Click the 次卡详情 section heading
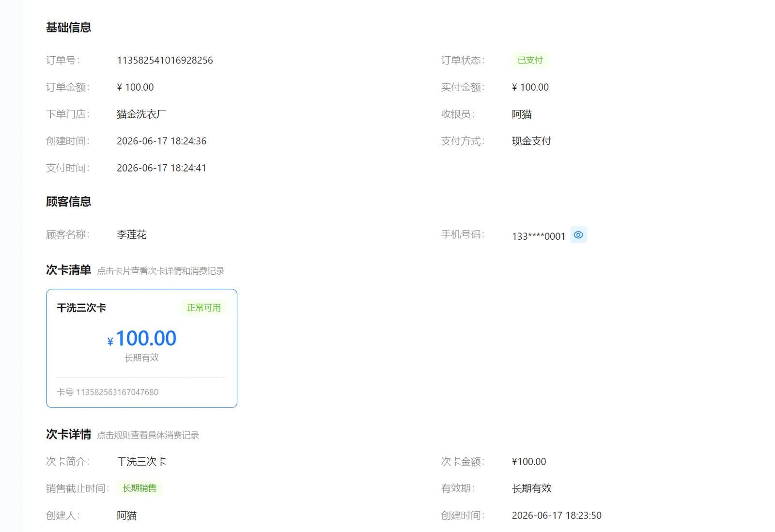 tap(69, 434)
